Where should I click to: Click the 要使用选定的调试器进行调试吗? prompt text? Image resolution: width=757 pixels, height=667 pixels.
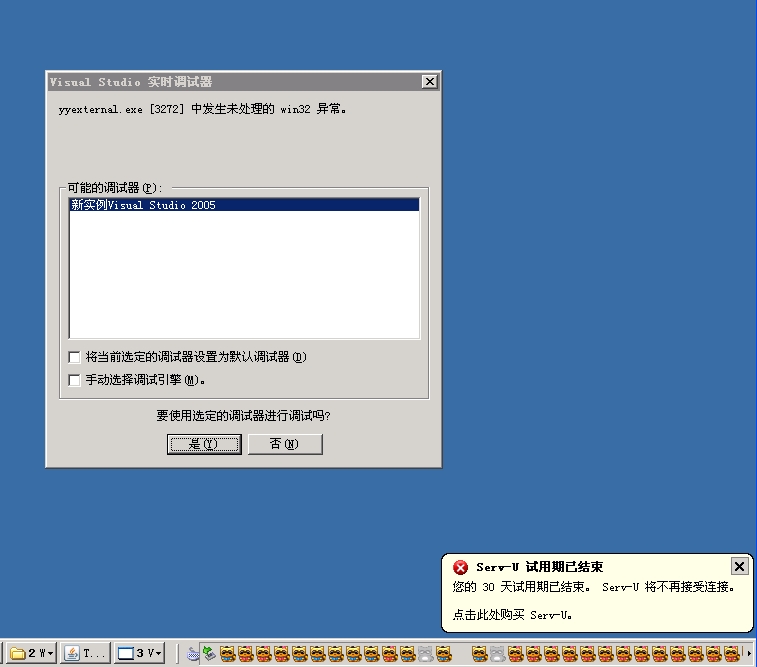tap(243, 416)
